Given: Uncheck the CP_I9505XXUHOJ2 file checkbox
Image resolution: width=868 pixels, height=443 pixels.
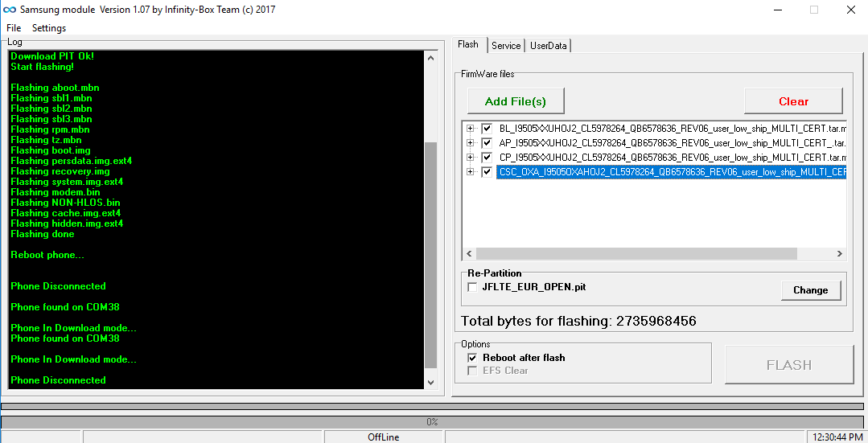Looking at the screenshot, I should (487, 157).
